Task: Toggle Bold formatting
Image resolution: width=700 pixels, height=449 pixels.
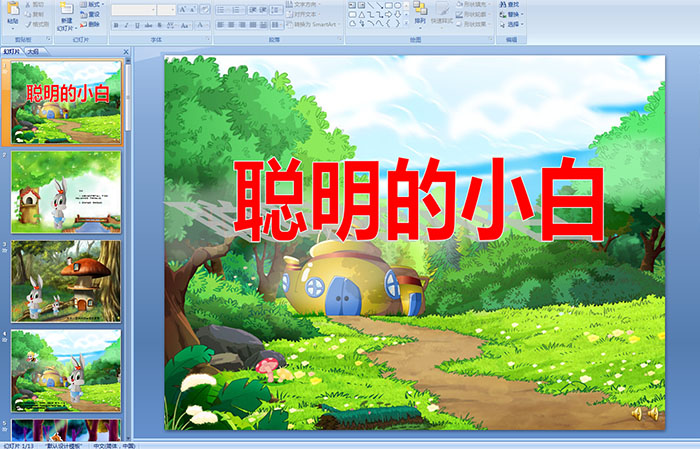Action: [x=116, y=25]
